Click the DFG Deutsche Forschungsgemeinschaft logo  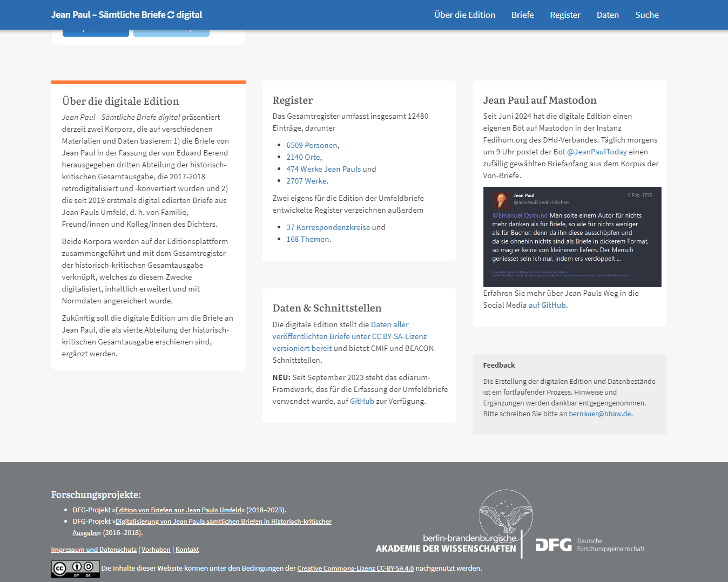pyautogui.click(x=590, y=545)
